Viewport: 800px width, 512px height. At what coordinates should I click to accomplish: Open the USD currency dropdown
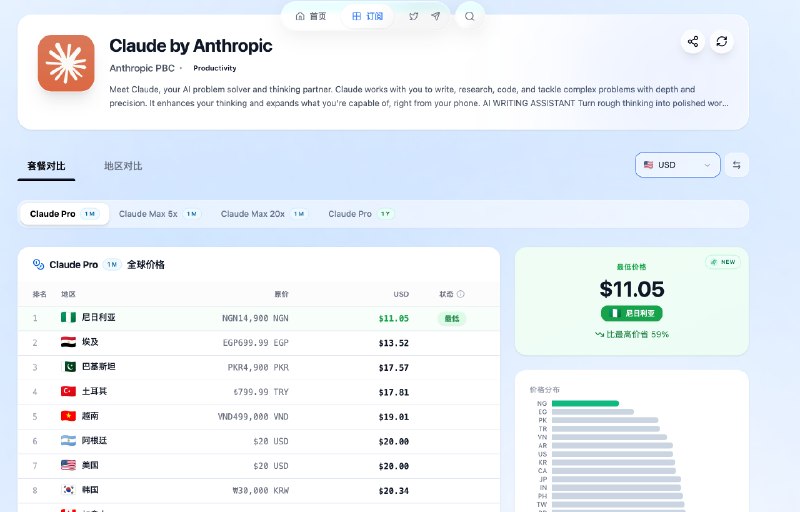tap(678, 165)
